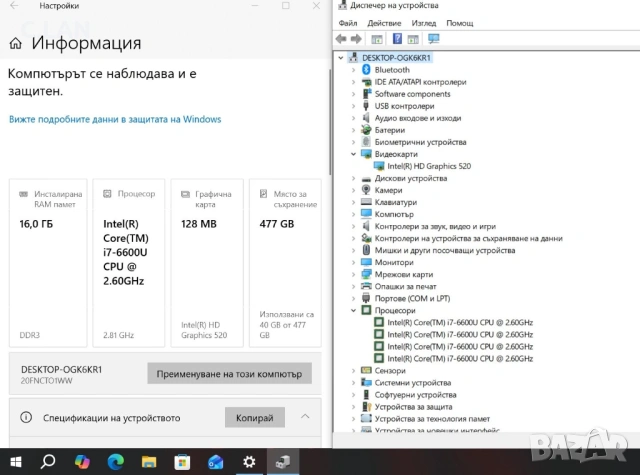Select the first i7-6600U processor entry
Viewport: 640px width, 475px height.
coord(460,322)
